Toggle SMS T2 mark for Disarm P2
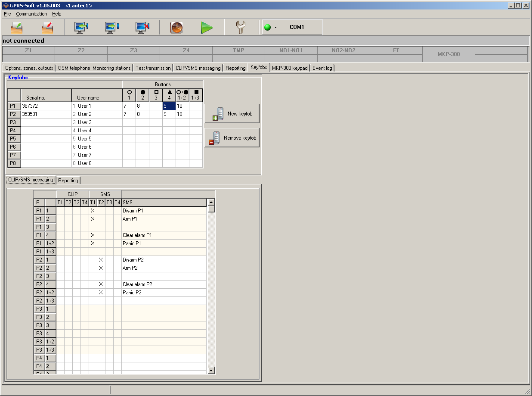The image size is (532, 396). (x=101, y=260)
